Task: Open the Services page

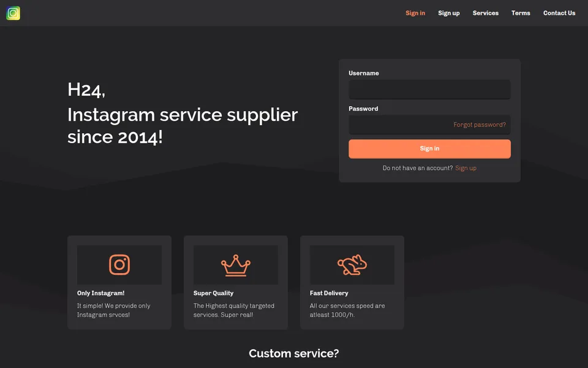Action: pyautogui.click(x=486, y=13)
